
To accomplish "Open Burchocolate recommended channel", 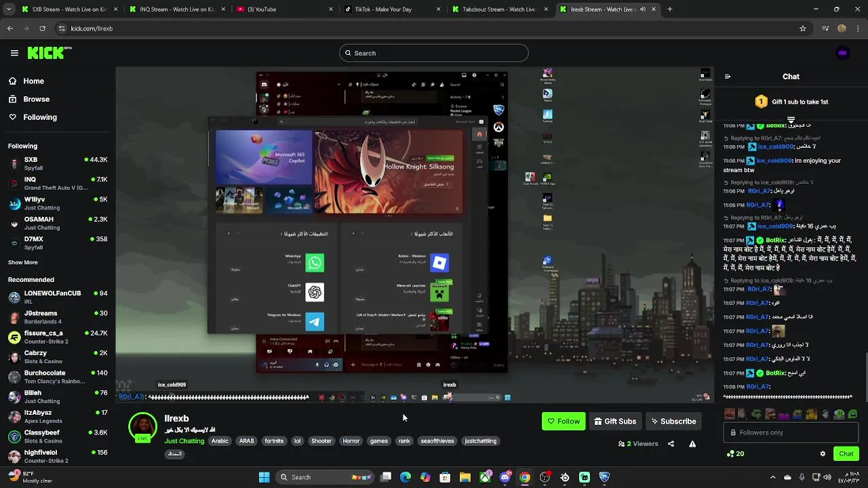I will click(x=58, y=377).
